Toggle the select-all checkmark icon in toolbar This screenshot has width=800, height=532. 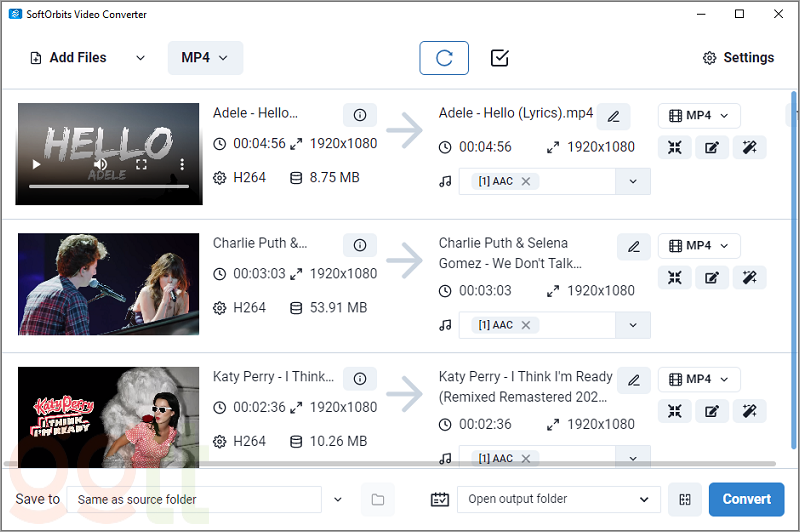(500, 58)
